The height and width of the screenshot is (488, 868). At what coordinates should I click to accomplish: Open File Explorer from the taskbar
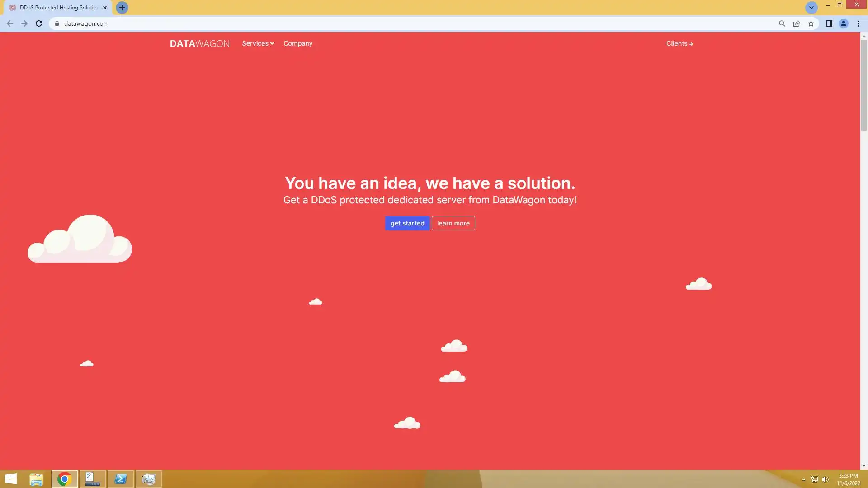pos(36,479)
